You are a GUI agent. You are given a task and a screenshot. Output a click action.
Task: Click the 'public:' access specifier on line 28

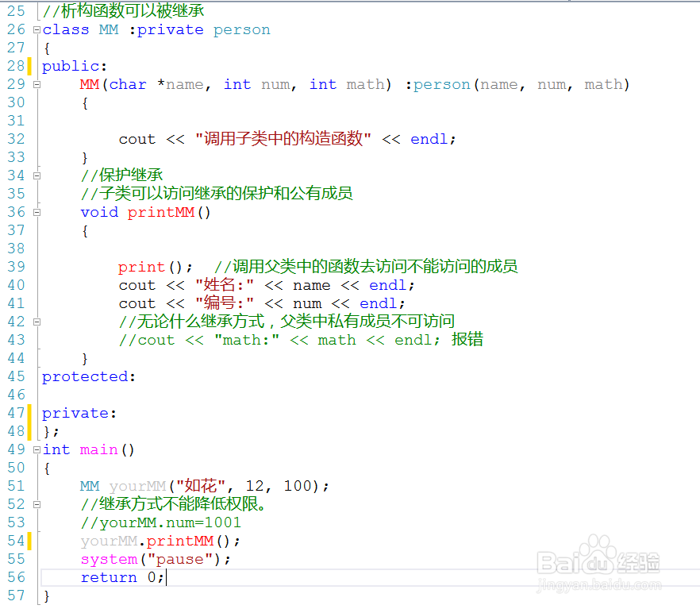pyautogui.click(x=75, y=67)
